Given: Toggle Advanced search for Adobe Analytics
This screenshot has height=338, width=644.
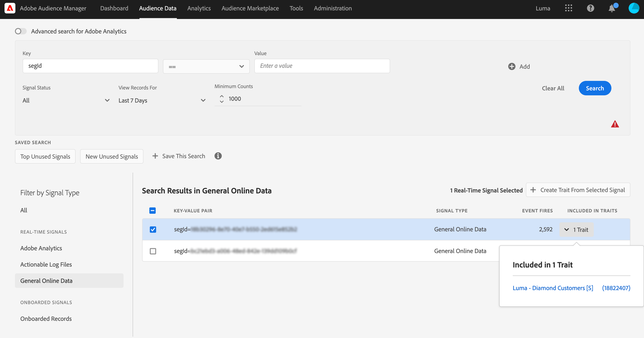Looking at the screenshot, I should click(21, 31).
